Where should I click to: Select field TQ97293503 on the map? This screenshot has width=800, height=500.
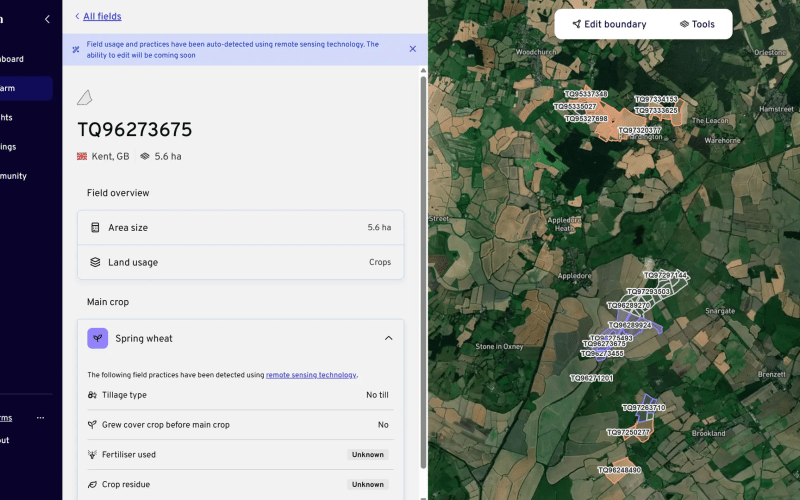(648, 291)
